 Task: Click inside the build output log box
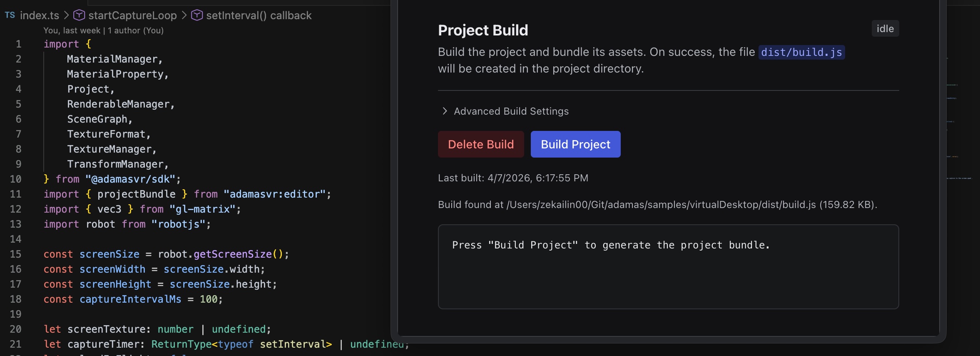pos(668,275)
